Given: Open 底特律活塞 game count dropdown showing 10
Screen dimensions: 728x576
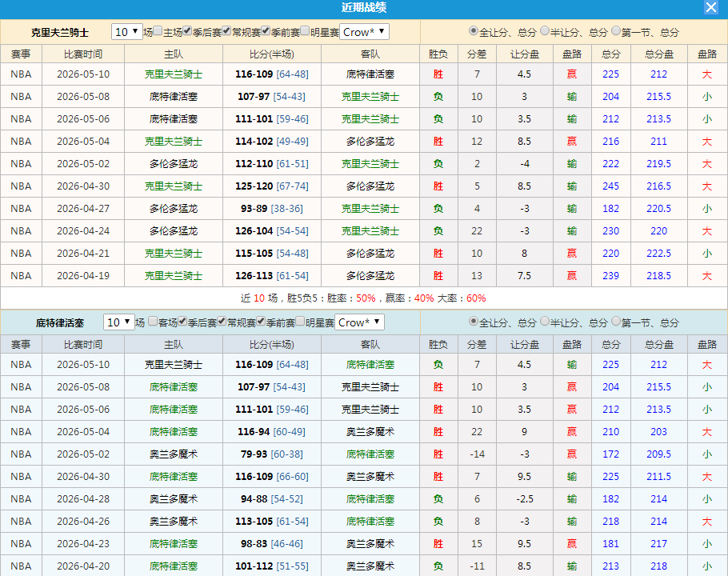Looking at the screenshot, I should 119,322.
